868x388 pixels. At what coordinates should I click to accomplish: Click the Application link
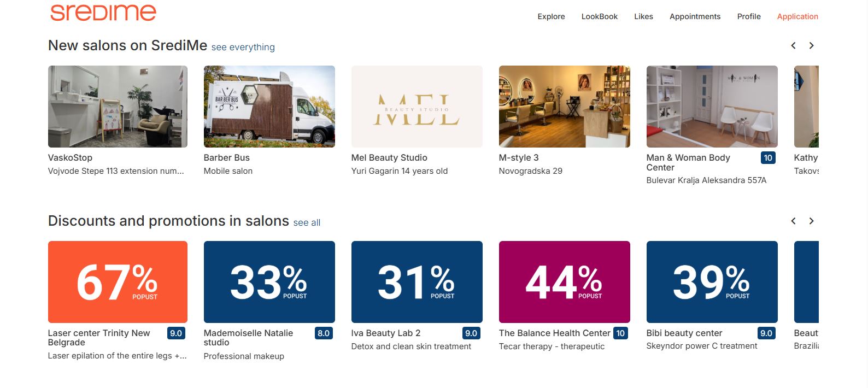click(x=797, y=16)
